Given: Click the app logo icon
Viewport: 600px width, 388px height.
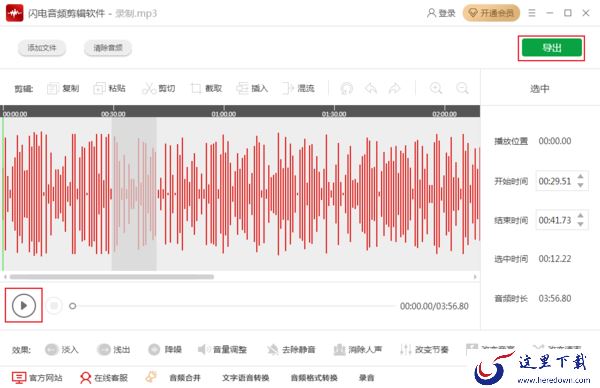Looking at the screenshot, I should pos(15,13).
